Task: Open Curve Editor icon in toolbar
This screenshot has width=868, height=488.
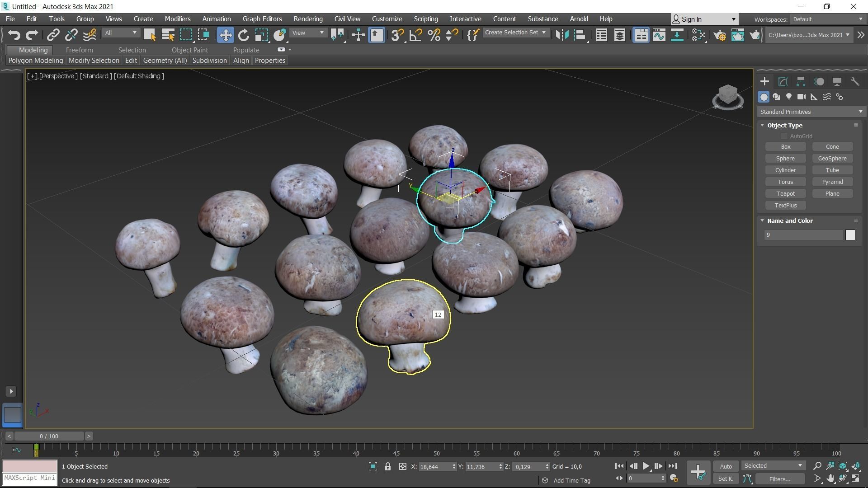Action: click(659, 35)
